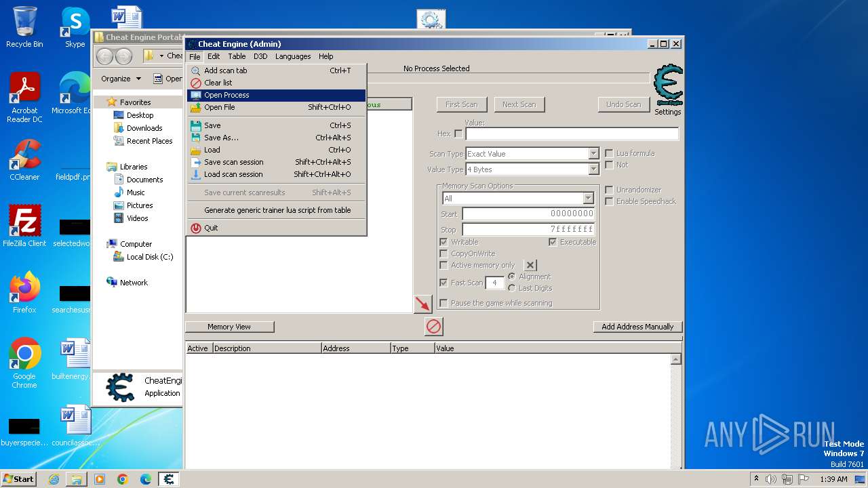Choose Save As... from File menu
The image size is (868, 488).
276,138
